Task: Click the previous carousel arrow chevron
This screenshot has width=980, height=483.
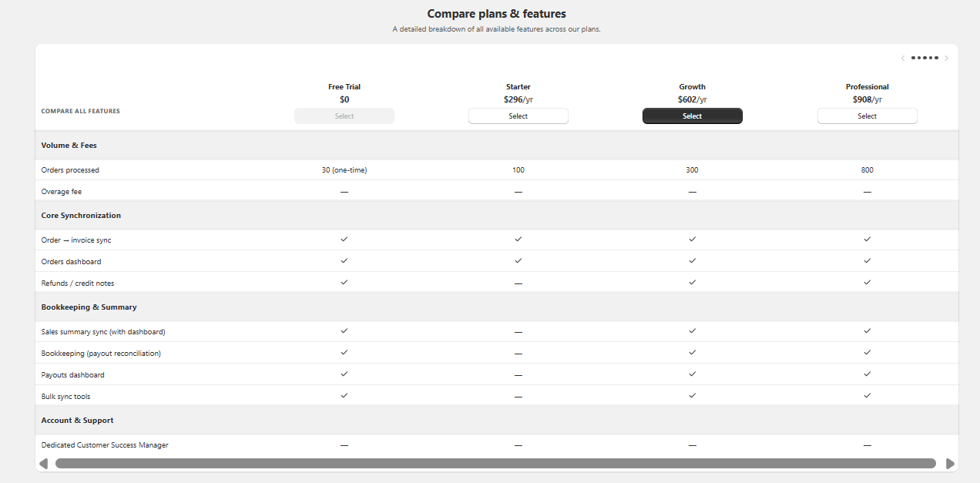Action: click(x=903, y=58)
